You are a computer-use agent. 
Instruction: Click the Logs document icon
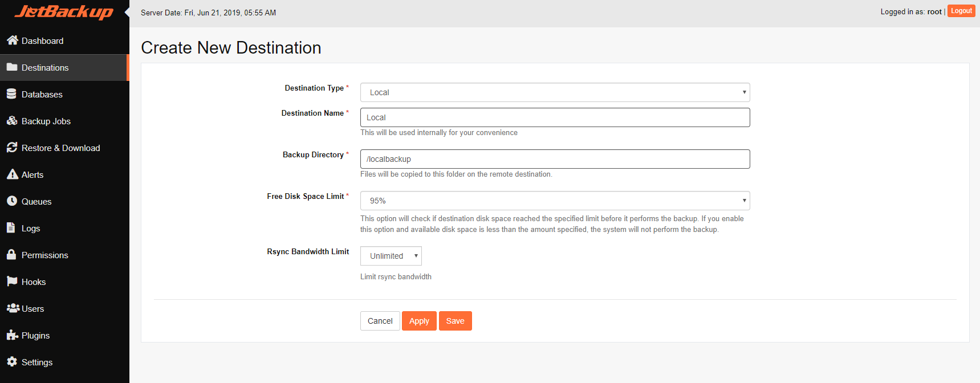(x=11, y=227)
